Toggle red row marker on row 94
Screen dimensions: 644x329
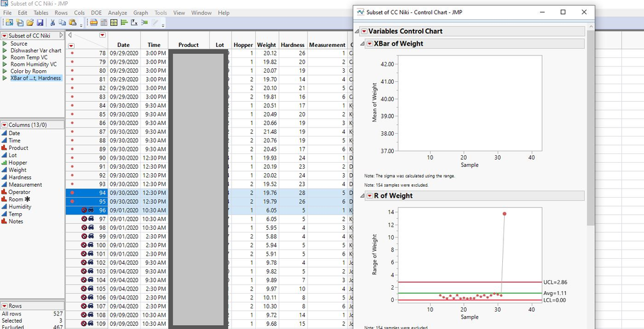[72, 193]
